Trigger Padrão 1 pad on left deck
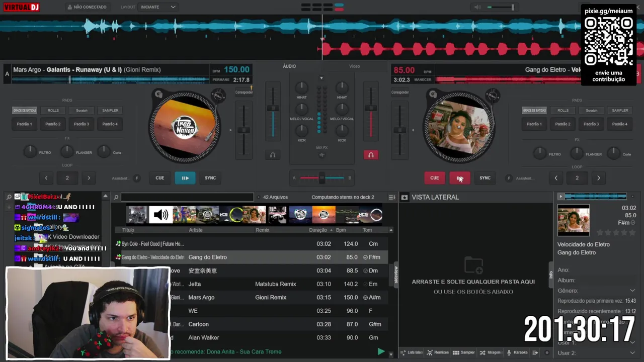Viewport: 644px width, 362px height. (x=24, y=124)
